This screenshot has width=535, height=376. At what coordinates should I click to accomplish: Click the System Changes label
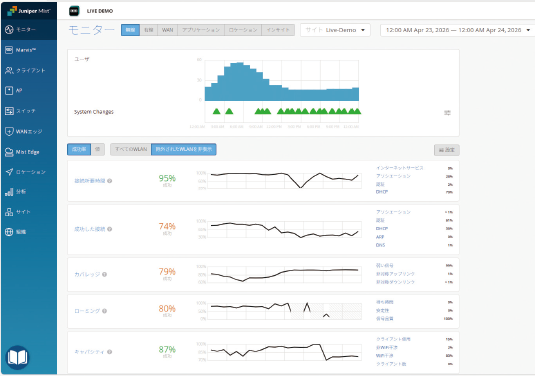point(94,112)
